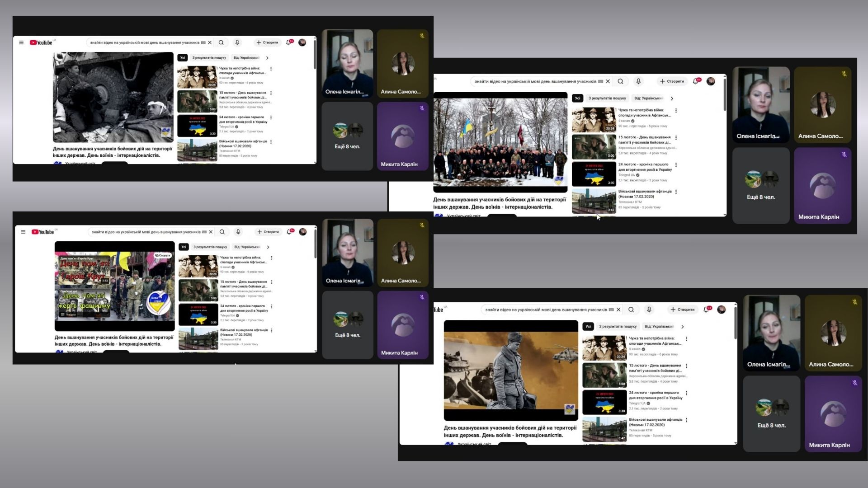Expand filter chips arrow beside wounded soldier video
Image resolution: width=868 pixels, height=488 pixels.
267,58
